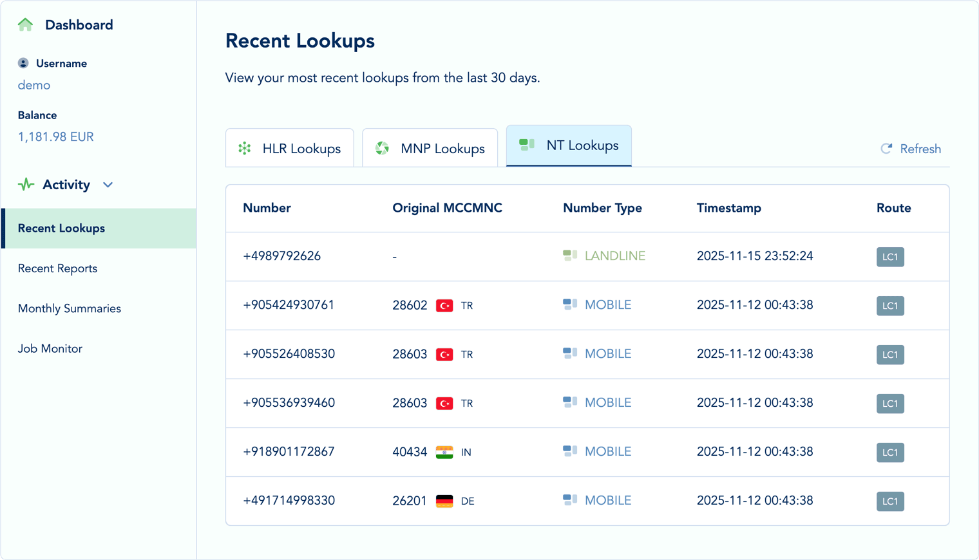Select the NT Lookups tab
Image resolution: width=979 pixels, height=560 pixels.
[x=569, y=145]
